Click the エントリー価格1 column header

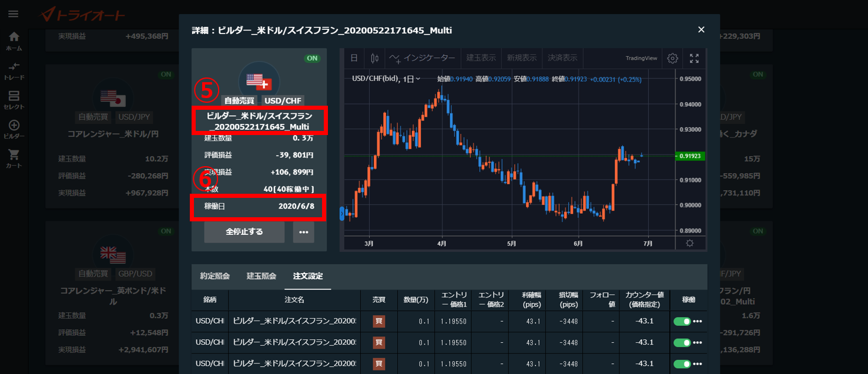coord(453,299)
